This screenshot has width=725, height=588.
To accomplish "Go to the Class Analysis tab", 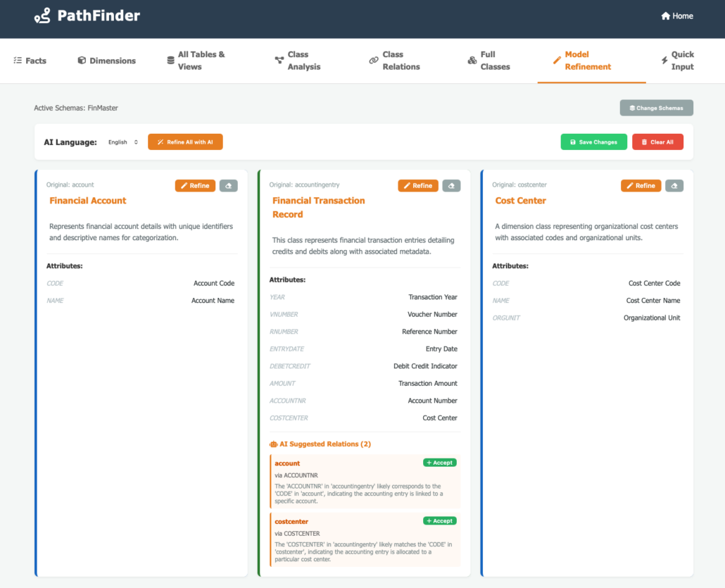I will 297,61.
